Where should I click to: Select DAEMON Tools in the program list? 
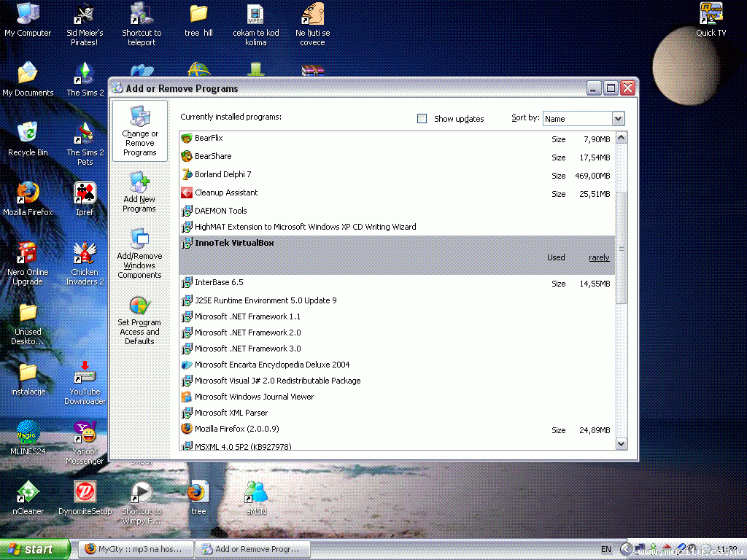point(220,211)
